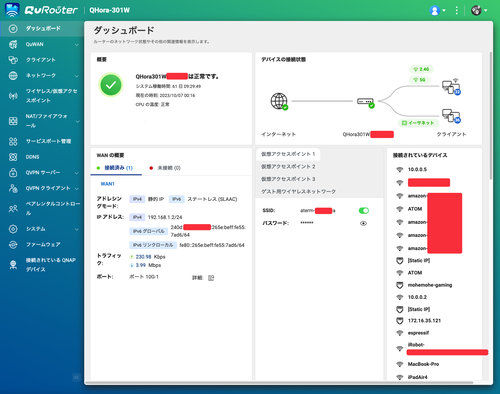This screenshot has height=394, width=500.
Task: Click the イーサネット badge in the topology
Action: (x=418, y=123)
